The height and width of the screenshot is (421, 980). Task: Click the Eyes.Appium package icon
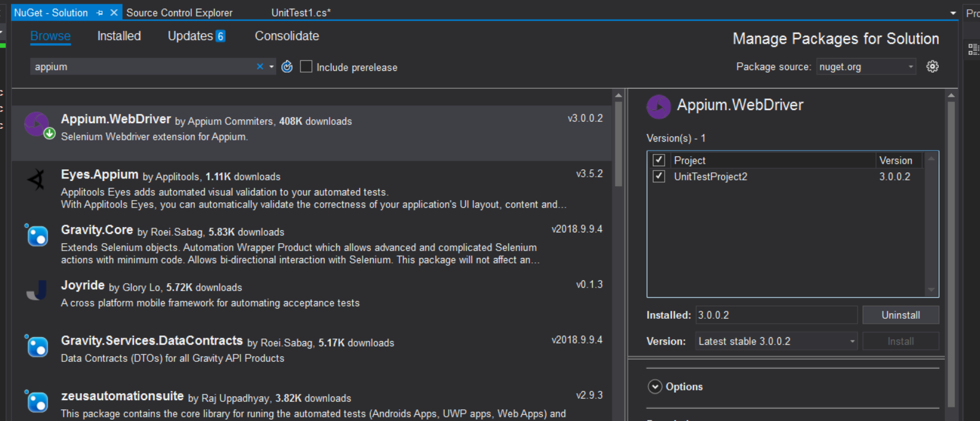pos(36,180)
